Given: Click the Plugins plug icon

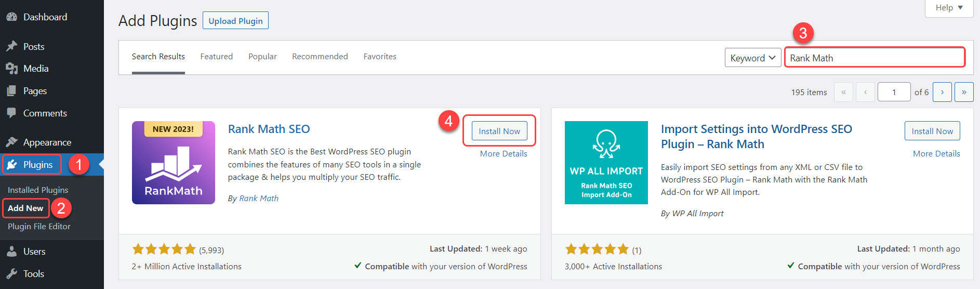Looking at the screenshot, I should click(11, 165).
